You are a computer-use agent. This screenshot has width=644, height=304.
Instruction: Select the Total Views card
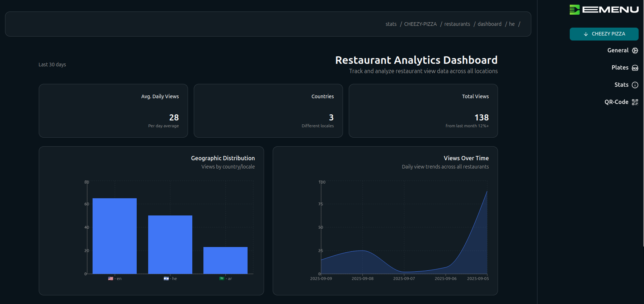tap(423, 111)
